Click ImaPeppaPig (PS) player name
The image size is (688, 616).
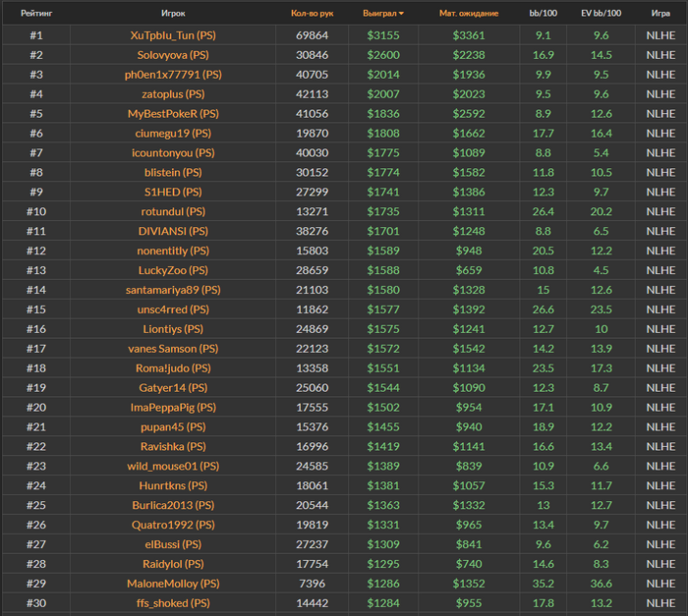point(173,407)
